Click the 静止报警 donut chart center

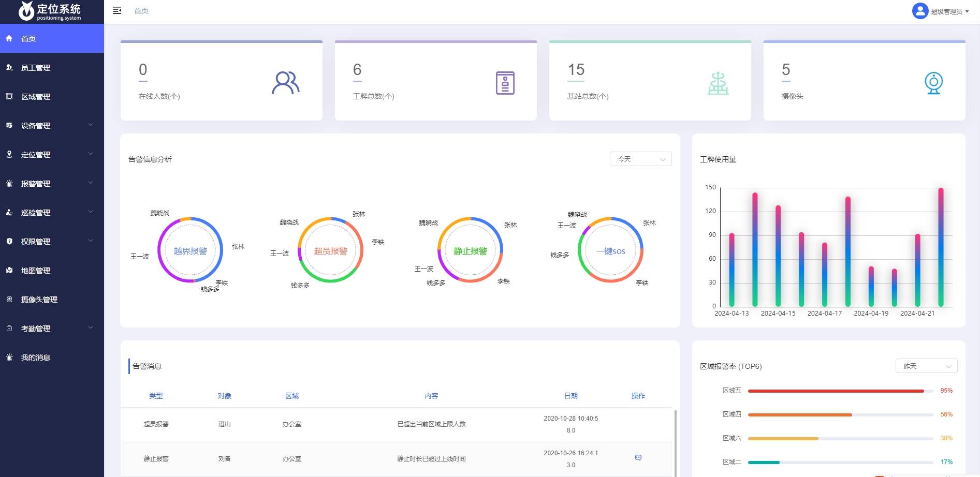coord(470,251)
